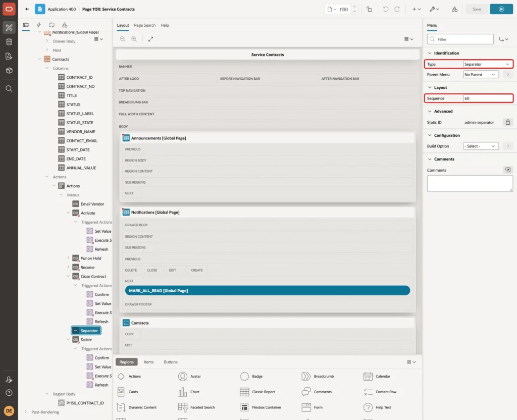
Task: Collapse the Advanced property section
Action: pos(430,112)
